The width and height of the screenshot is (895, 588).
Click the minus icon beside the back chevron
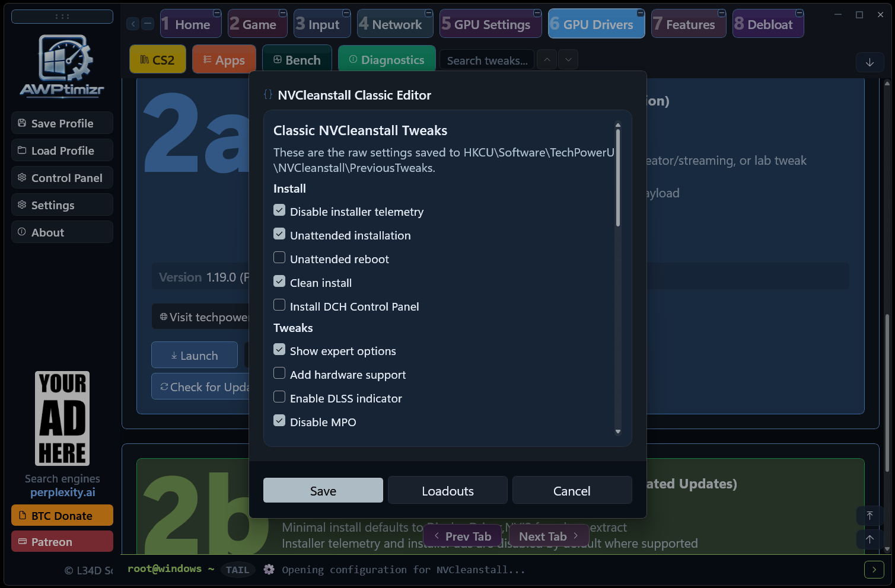[148, 24]
